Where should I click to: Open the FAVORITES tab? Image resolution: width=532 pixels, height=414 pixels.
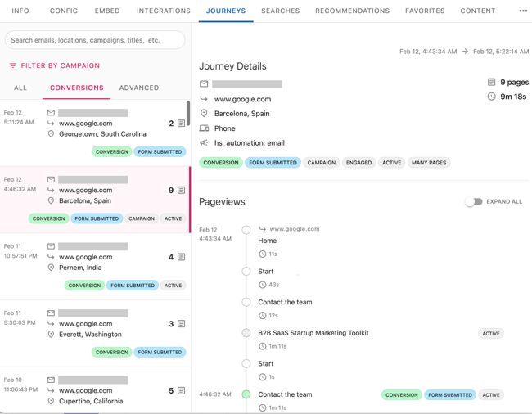tap(425, 11)
